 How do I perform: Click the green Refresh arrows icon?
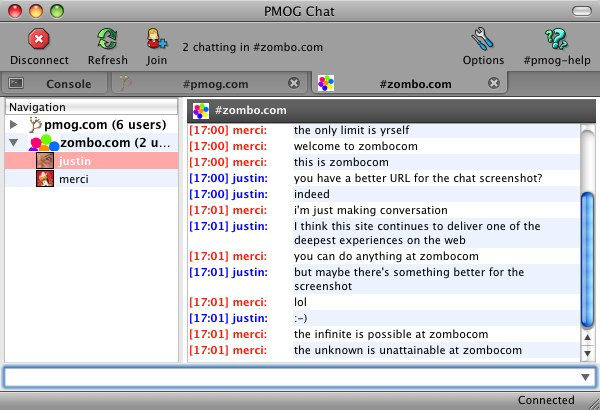pos(107,39)
